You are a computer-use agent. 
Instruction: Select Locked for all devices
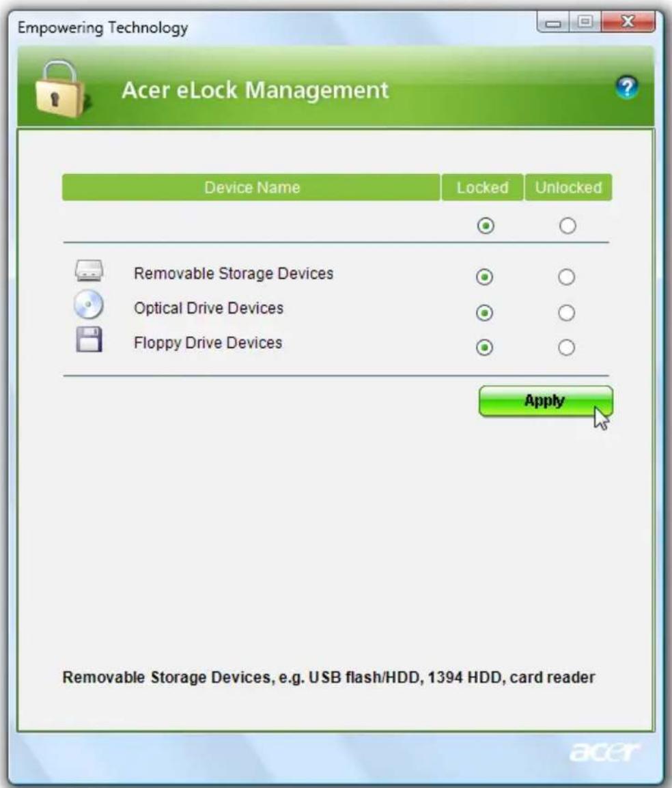(x=486, y=225)
